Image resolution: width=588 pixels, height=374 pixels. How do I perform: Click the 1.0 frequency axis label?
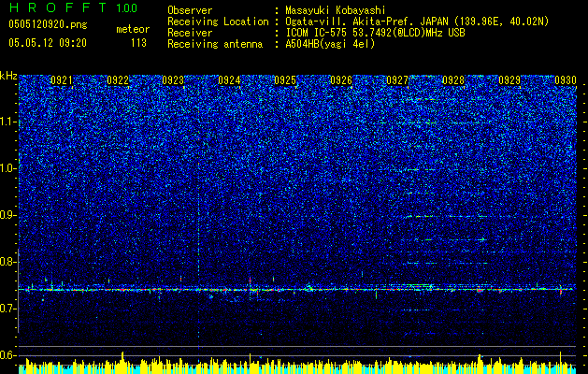(8, 168)
